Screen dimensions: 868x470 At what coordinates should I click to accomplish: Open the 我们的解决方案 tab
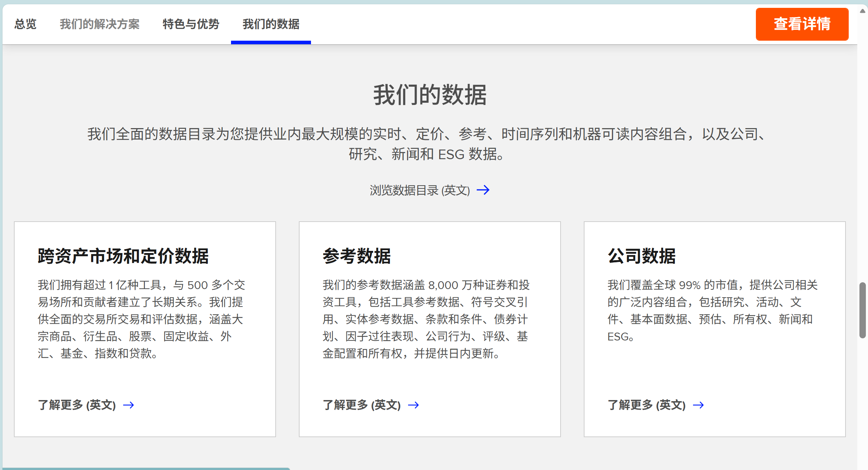100,24
